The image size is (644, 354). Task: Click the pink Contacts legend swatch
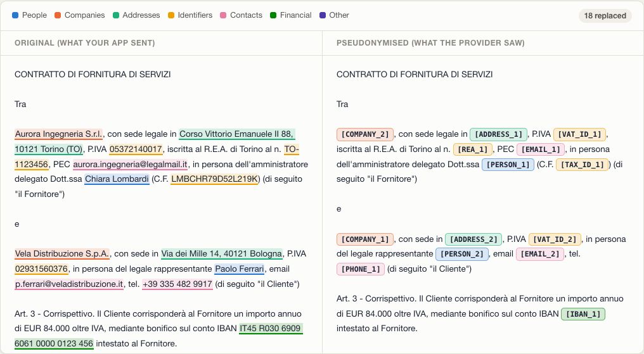223,15
